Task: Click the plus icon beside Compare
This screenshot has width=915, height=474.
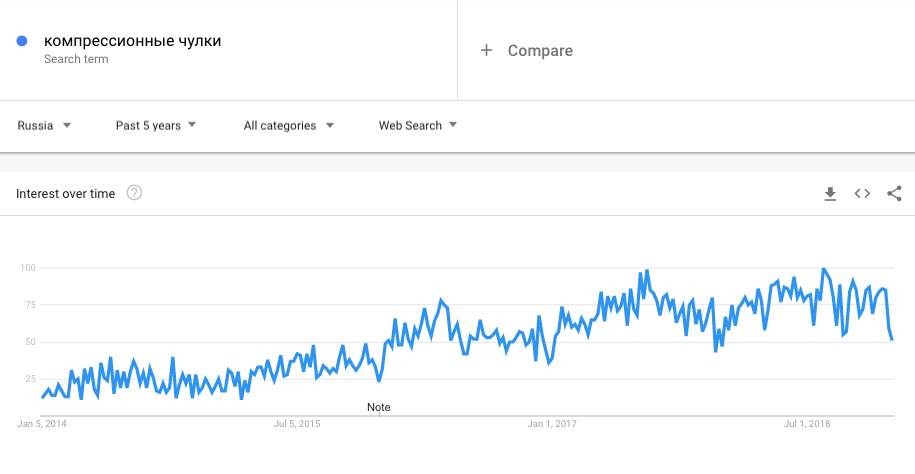Action: click(487, 50)
